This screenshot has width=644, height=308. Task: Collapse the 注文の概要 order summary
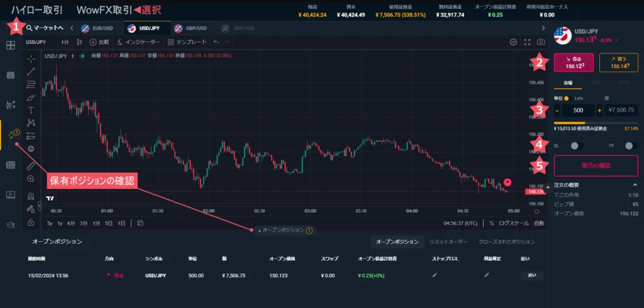point(635,185)
